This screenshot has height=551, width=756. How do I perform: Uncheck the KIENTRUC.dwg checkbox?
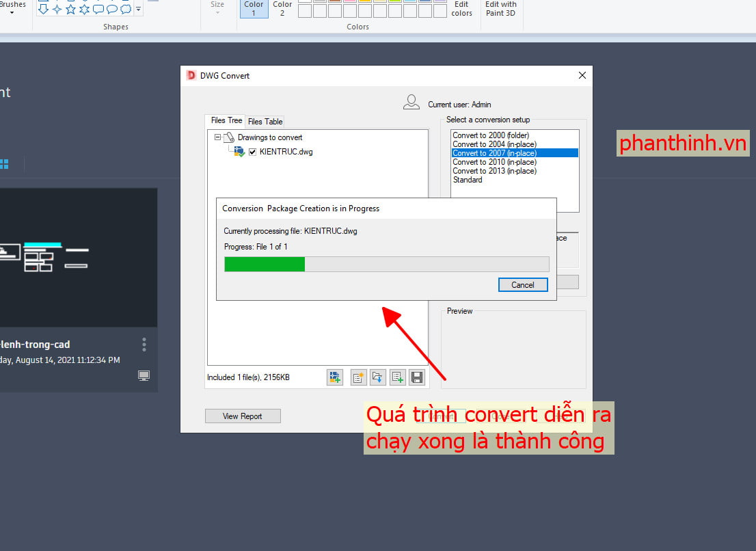[253, 152]
